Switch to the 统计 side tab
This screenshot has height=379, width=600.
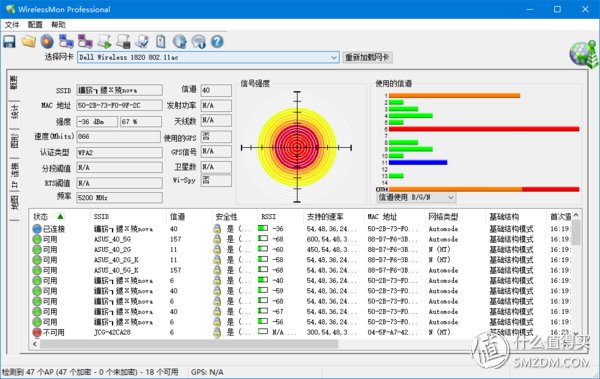(15, 112)
